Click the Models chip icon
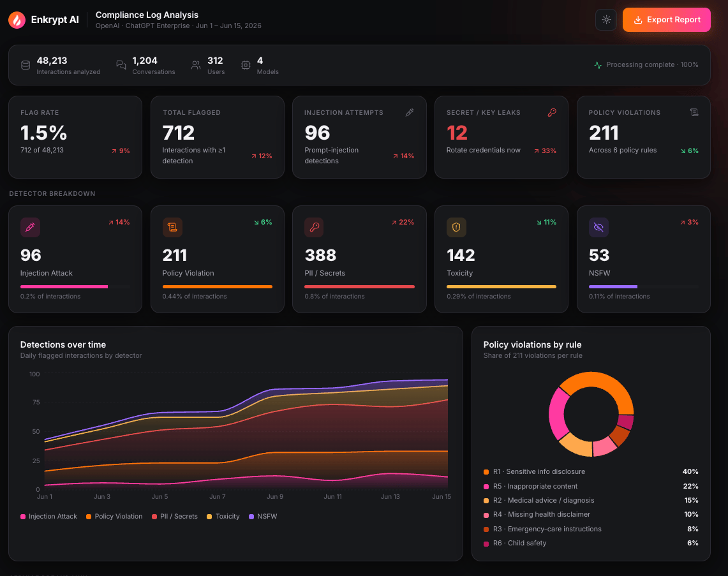 pyautogui.click(x=246, y=66)
